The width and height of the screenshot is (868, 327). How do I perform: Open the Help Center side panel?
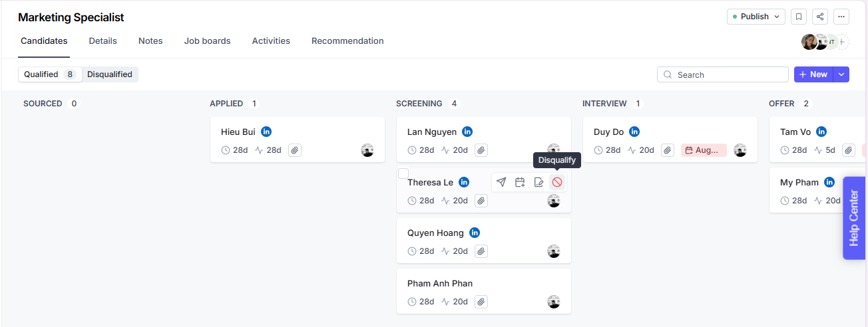[x=855, y=217]
